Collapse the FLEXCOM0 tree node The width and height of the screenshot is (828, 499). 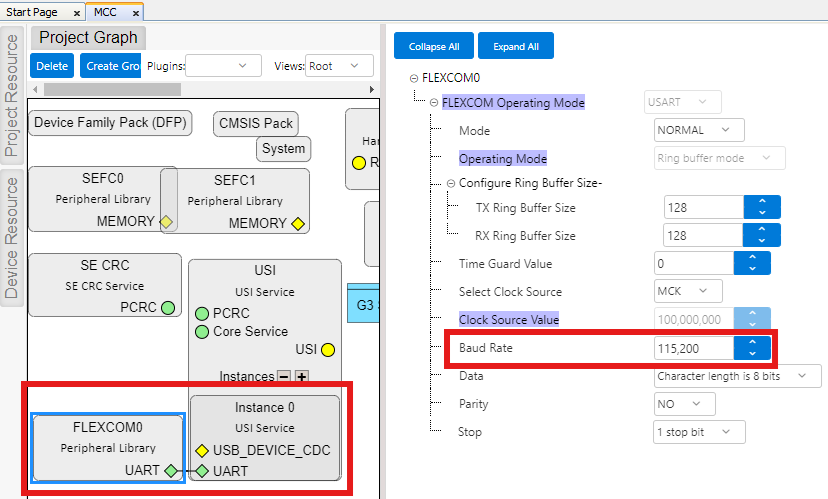click(413, 78)
